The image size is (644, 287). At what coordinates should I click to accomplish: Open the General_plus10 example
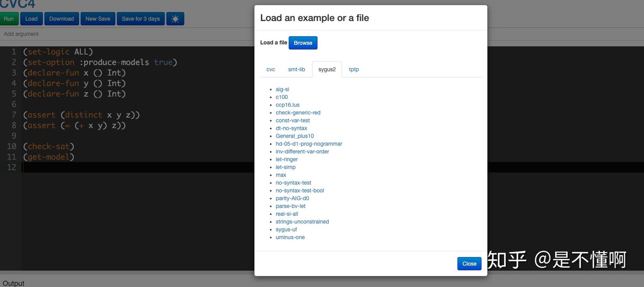point(295,136)
